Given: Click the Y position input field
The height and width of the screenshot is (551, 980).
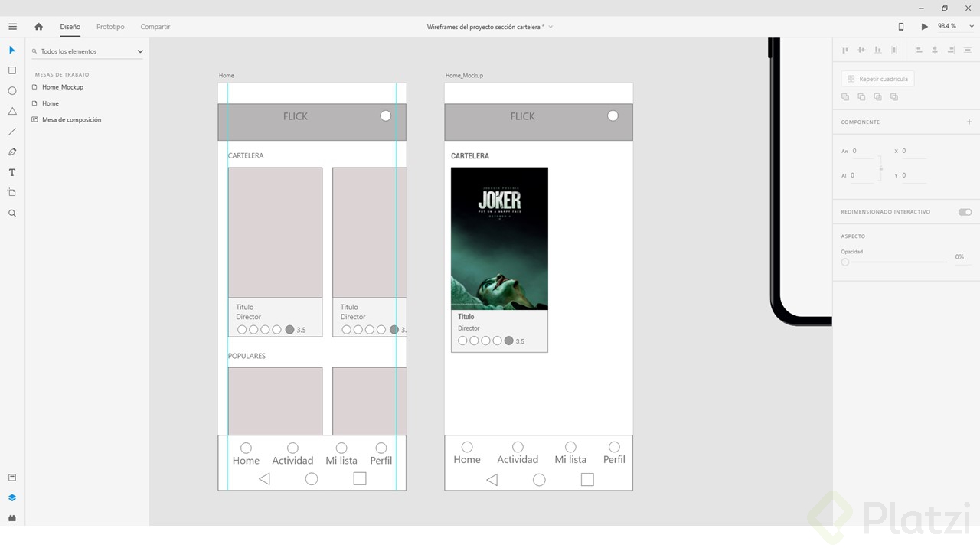Looking at the screenshot, I should 913,176.
